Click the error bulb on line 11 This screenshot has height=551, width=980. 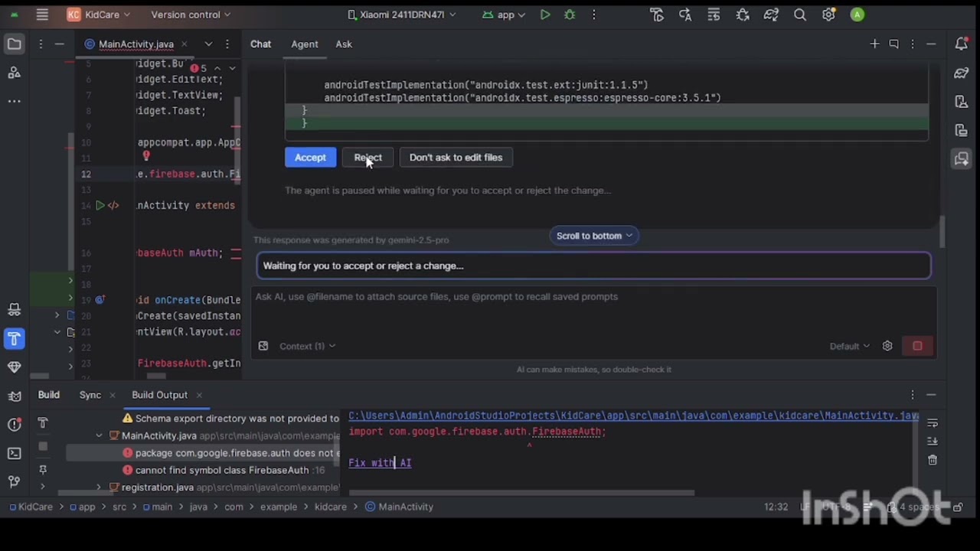click(x=145, y=156)
